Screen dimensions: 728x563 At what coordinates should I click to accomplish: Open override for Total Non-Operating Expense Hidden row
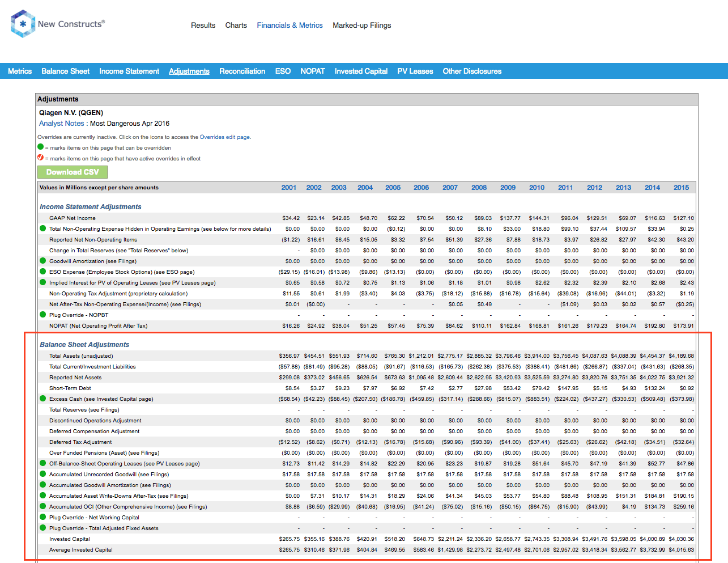[42, 228]
